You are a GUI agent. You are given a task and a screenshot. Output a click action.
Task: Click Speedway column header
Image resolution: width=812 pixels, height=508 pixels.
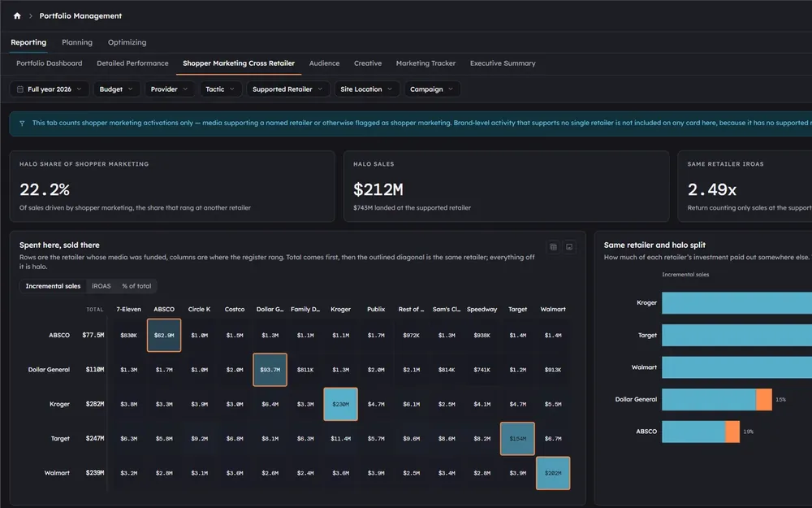pos(482,310)
